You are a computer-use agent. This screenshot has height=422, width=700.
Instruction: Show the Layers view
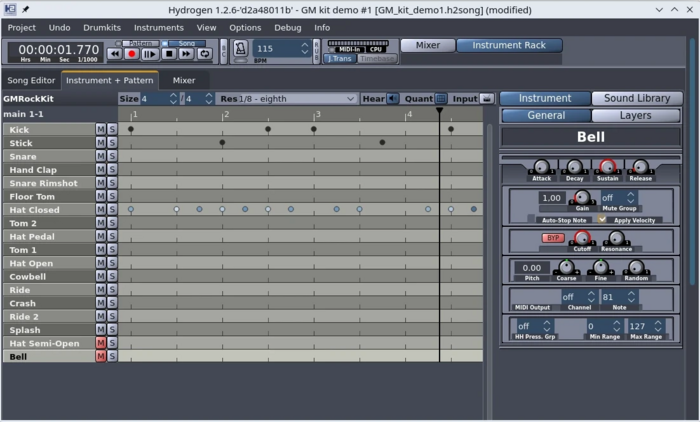tap(637, 115)
